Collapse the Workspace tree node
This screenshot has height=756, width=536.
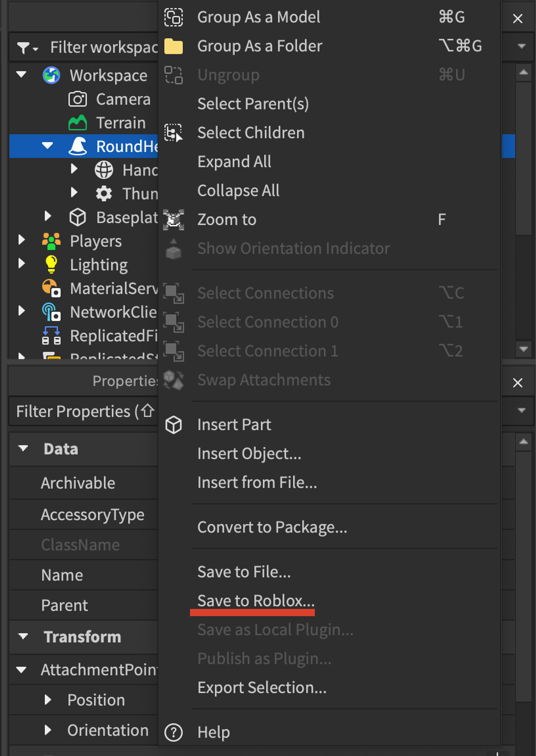tap(21, 75)
